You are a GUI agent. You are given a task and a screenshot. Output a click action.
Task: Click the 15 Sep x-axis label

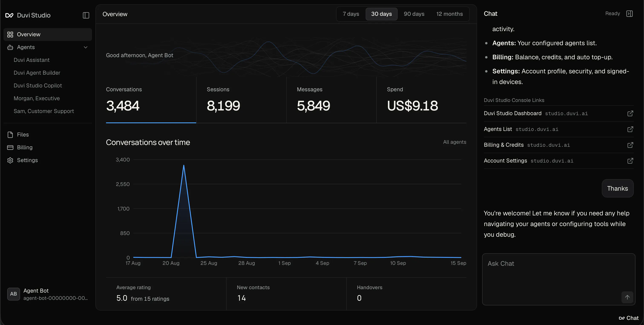pos(458,263)
